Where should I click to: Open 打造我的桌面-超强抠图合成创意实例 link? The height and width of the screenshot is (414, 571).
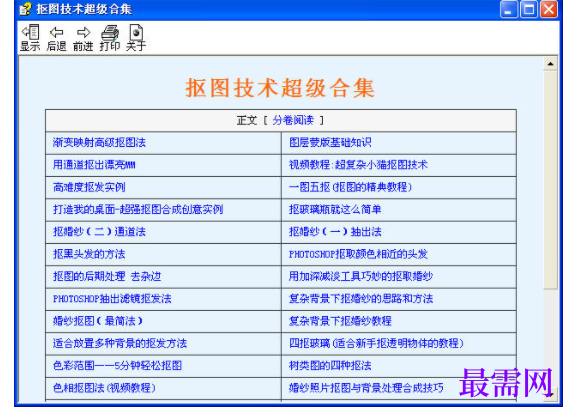coord(138,209)
